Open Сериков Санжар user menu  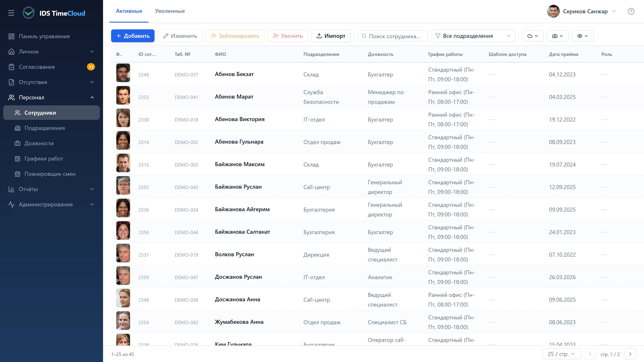581,11
